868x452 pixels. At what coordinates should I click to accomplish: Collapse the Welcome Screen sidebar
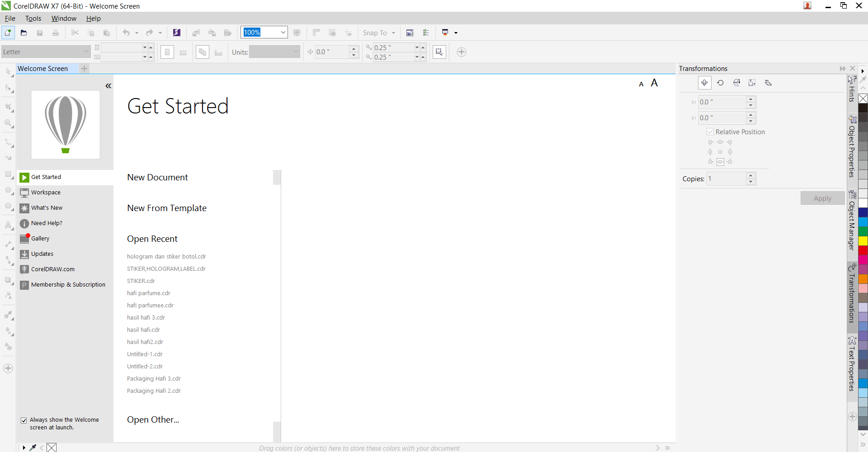point(108,86)
